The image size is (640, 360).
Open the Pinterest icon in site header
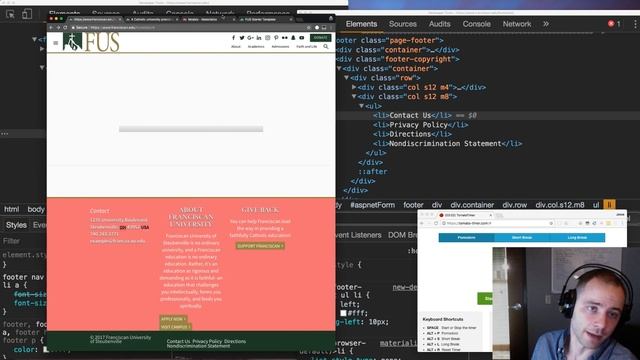click(276, 38)
